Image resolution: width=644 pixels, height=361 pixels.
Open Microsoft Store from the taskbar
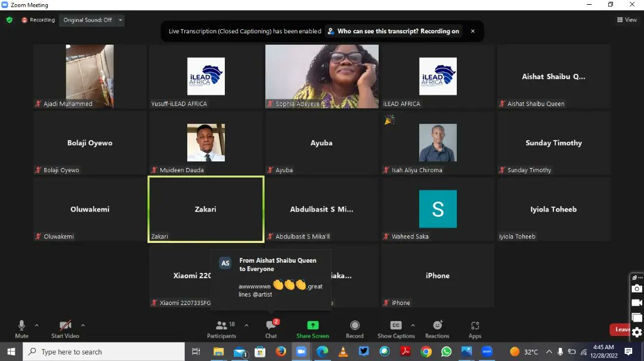pyautogui.click(x=260, y=351)
